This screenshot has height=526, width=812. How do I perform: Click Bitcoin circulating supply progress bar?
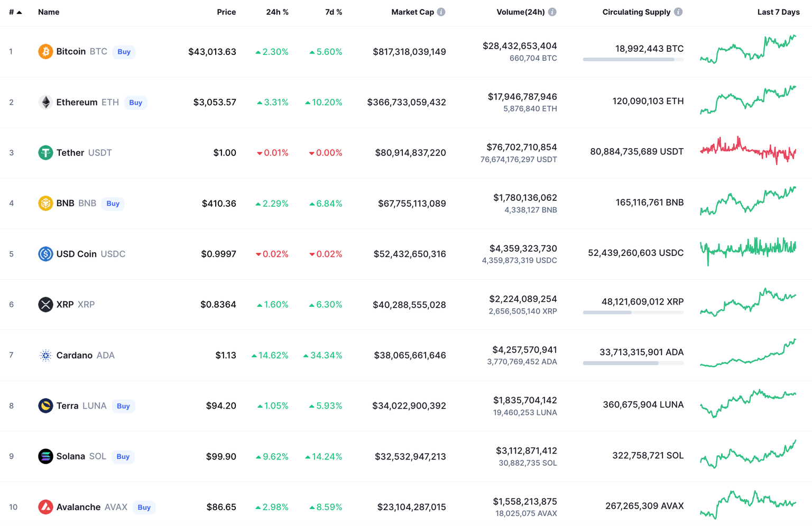[633, 60]
